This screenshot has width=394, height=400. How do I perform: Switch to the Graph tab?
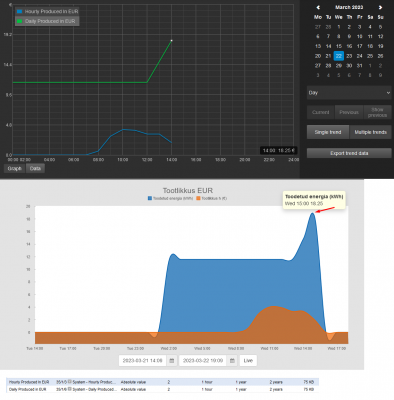click(14, 168)
